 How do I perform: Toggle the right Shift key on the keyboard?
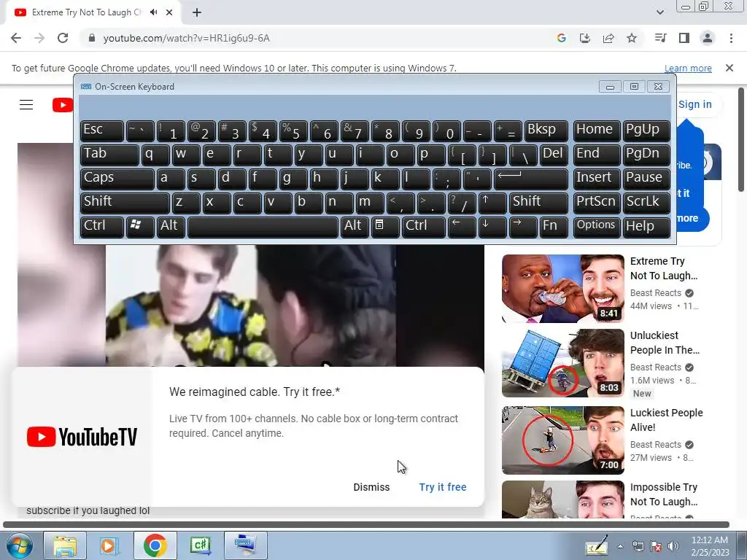538,203
